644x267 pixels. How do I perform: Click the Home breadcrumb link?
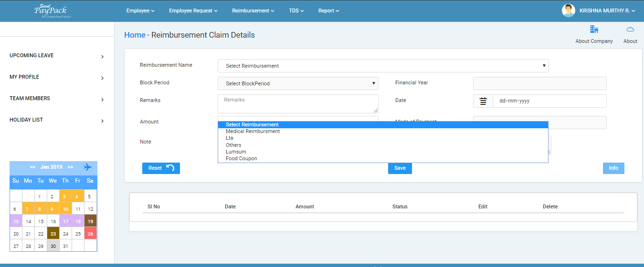point(135,35)
